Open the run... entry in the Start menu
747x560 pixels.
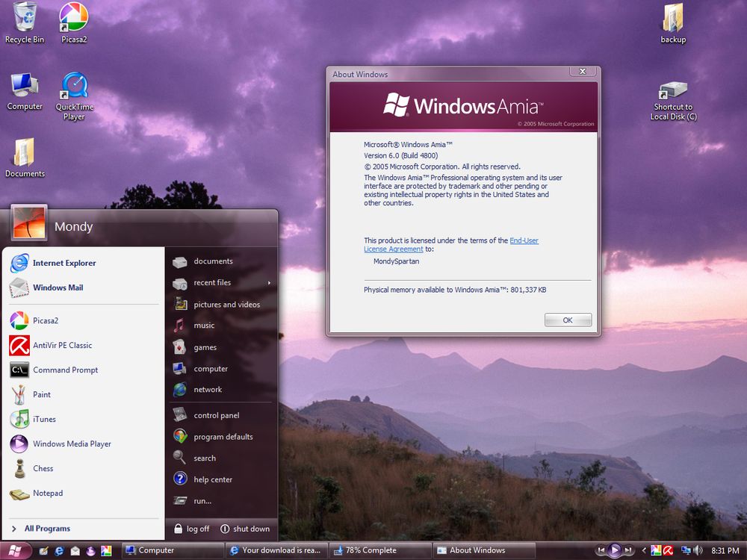point(222,501)
